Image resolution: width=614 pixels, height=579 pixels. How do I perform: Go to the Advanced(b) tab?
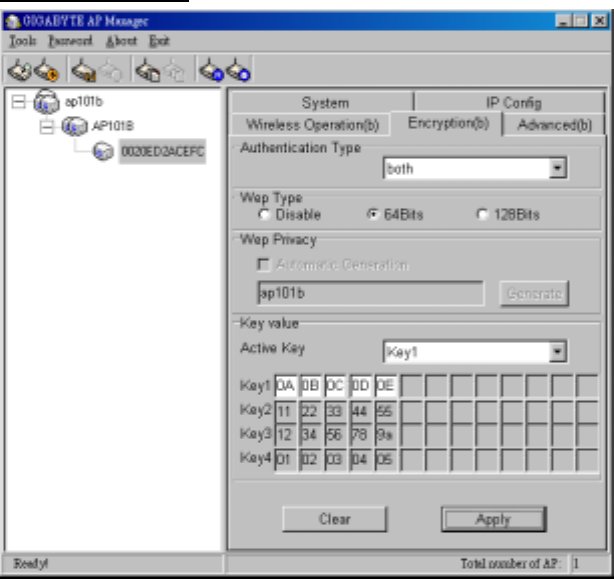[x=554, y=125]
